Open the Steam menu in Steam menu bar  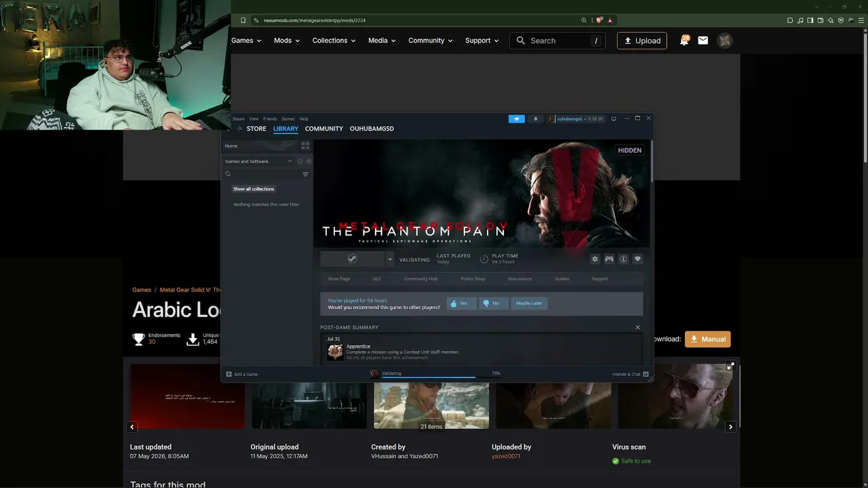239,119
